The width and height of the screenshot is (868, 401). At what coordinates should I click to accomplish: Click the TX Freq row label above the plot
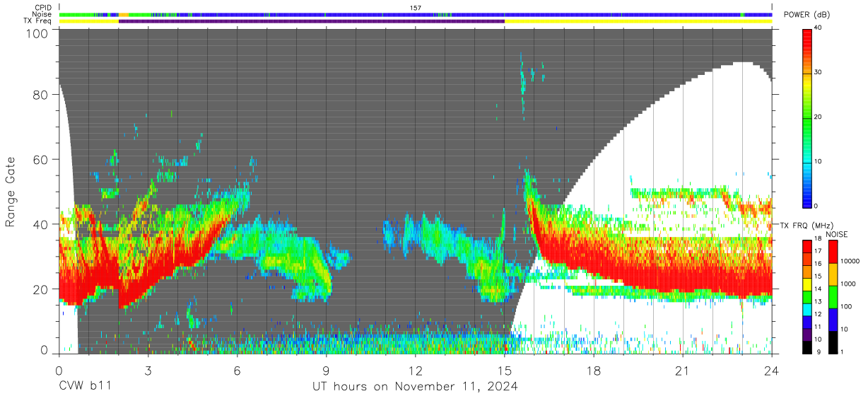[37, 21]
